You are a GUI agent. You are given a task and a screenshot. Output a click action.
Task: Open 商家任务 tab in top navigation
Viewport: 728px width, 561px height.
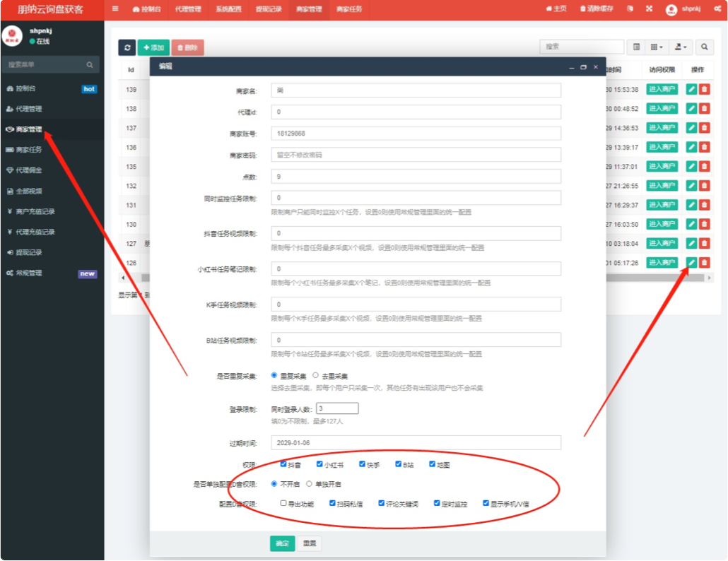[x=349, y=9]
